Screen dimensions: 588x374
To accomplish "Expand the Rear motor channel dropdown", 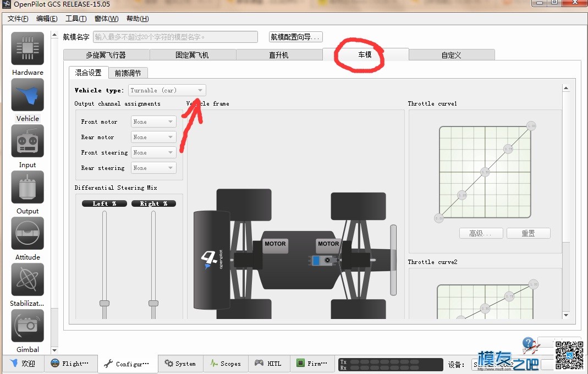I will [153, 137].
